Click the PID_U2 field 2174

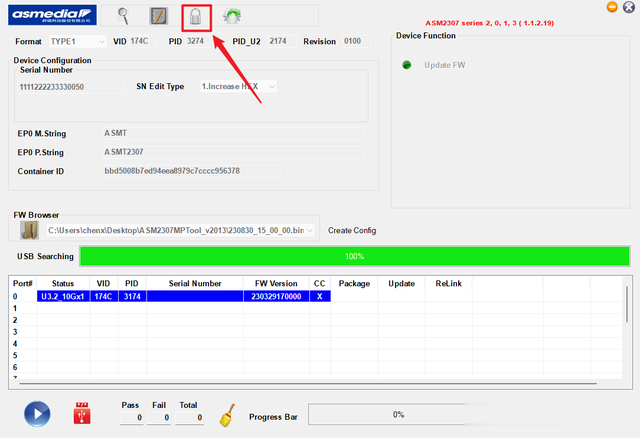click(x=282, y=41)
